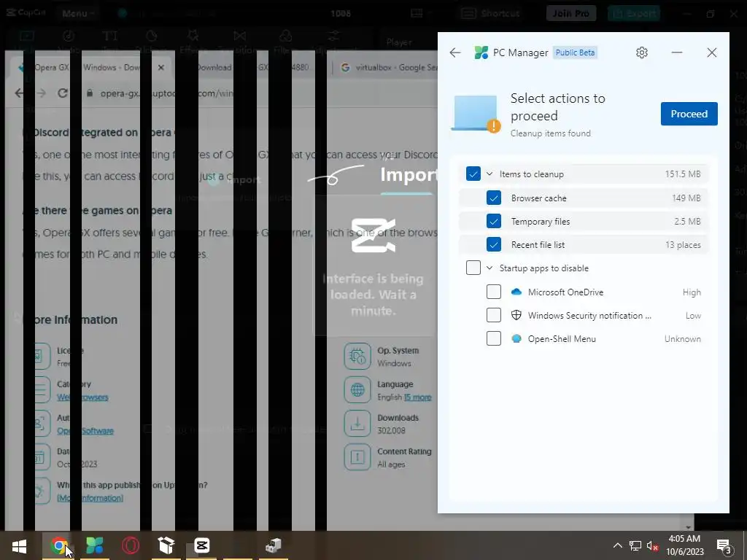Click the Open-Shell Menu icon
The image size is (747, 560).
point(516,338)
